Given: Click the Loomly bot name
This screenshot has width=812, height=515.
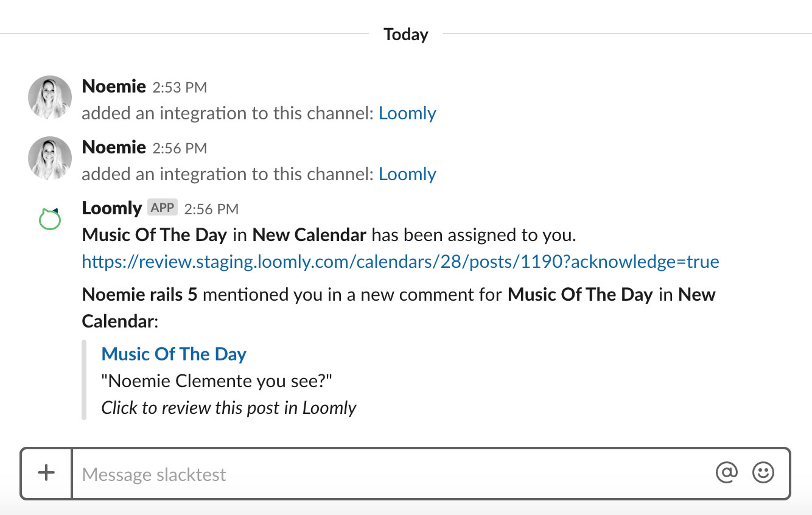Looking at the screenshot, I should [x=111, y=208].
